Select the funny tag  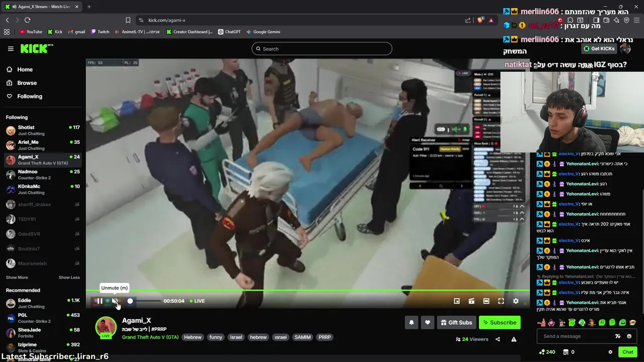point(216,337)
